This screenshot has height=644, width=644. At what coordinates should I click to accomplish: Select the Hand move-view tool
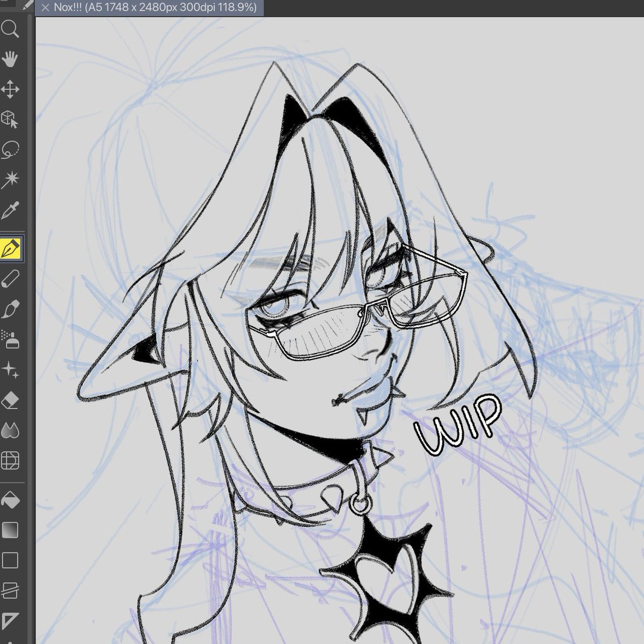[10, 59]
